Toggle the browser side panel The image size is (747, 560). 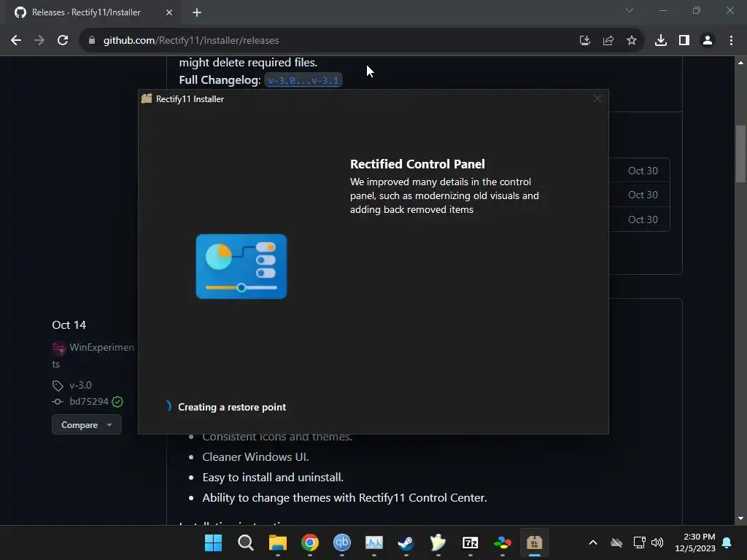tap(684, 41)
